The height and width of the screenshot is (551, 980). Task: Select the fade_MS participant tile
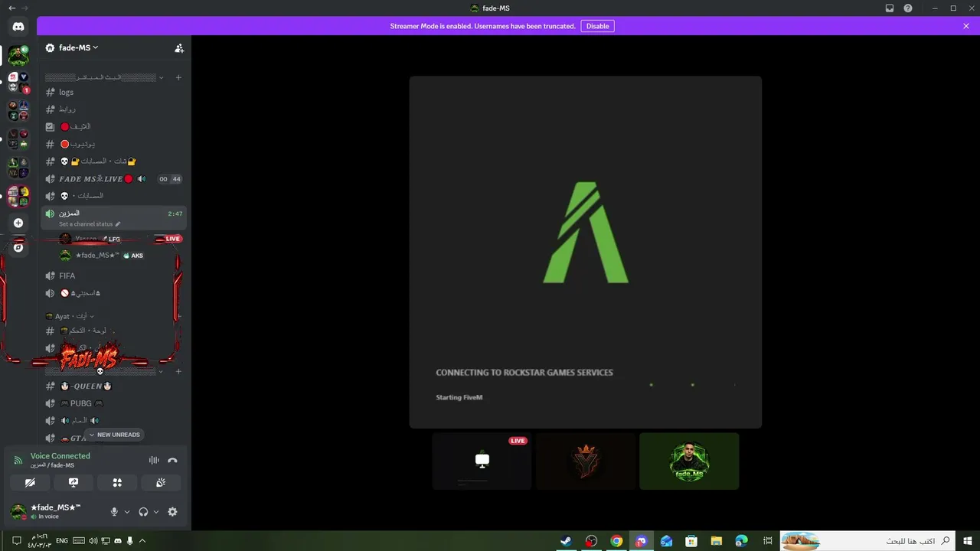[x=689, y=461]
